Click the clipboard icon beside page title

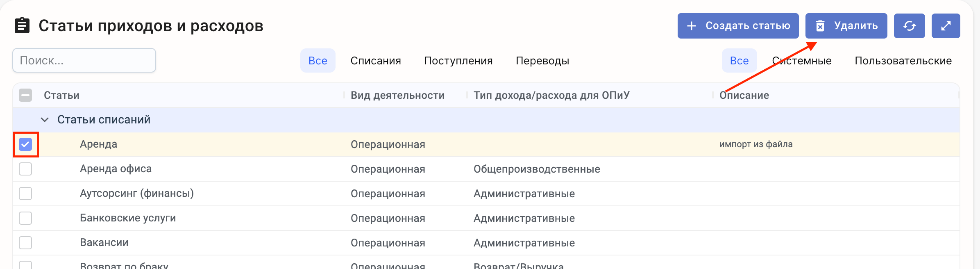[22, 25]
